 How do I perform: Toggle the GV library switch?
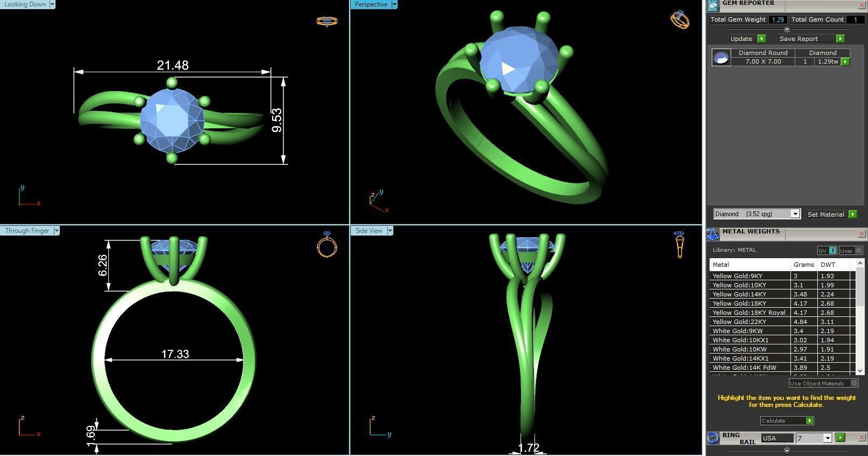tap(827, 251)
